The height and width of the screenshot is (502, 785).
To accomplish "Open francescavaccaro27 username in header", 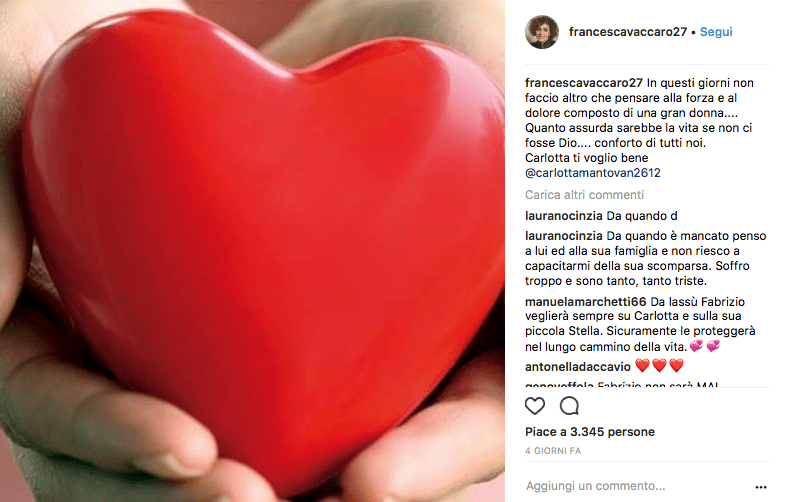I will click(628, 32).
